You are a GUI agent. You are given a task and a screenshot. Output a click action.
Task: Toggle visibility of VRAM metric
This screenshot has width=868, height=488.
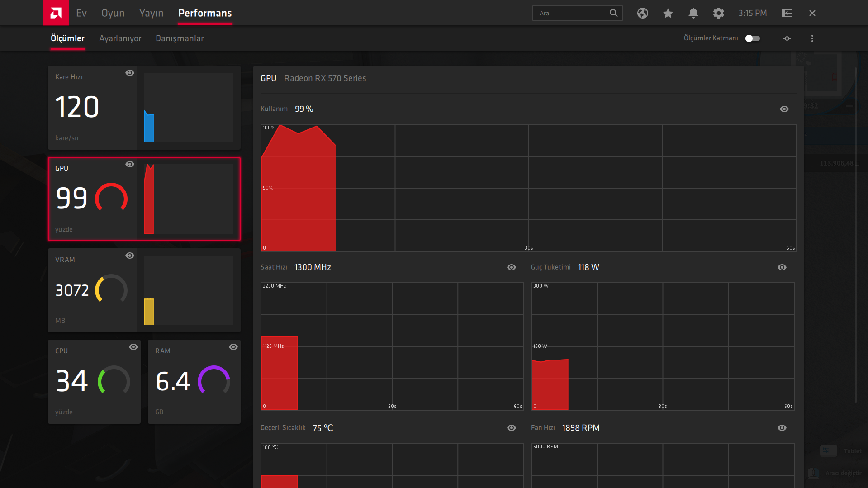pos(130,256)
